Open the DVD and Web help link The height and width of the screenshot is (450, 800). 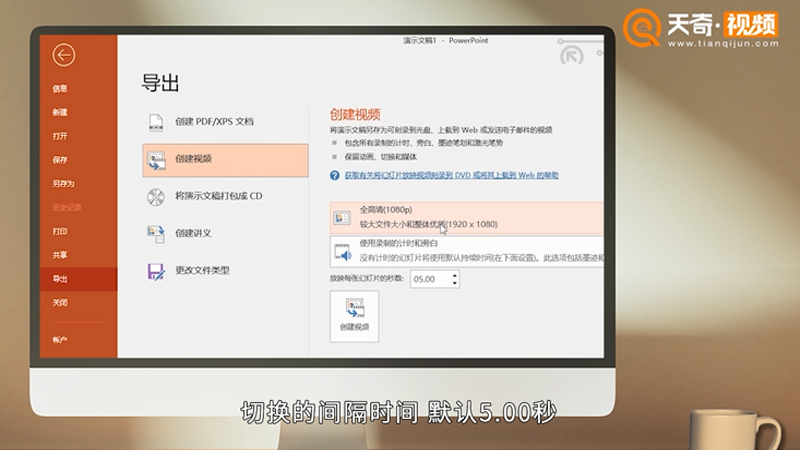[451, 176]
